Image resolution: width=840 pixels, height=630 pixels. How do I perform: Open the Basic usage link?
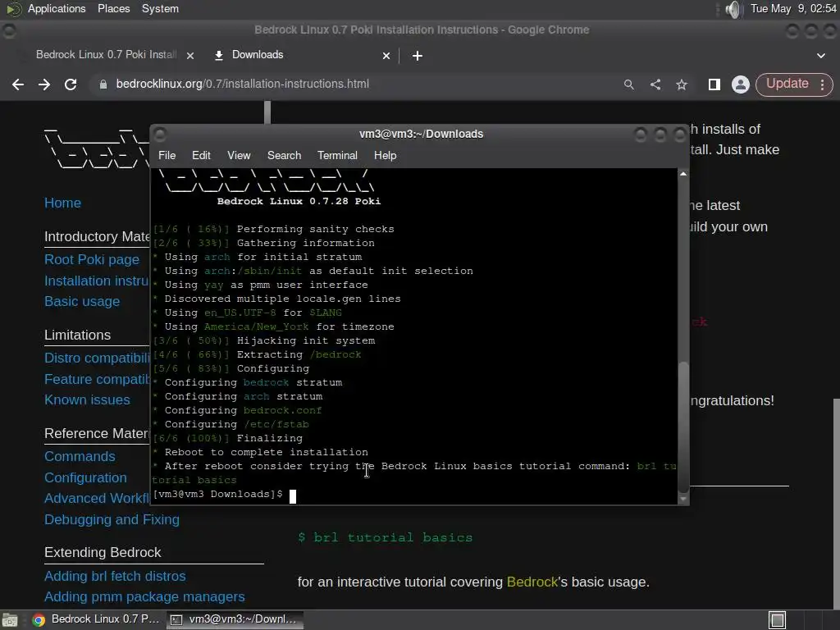pos(82,302)
